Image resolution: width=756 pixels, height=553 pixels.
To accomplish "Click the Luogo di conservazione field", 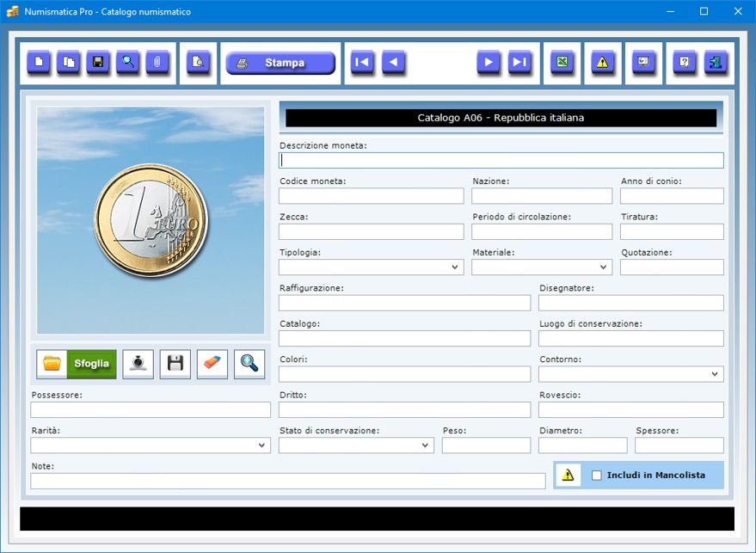I will [x=631, y=339].
